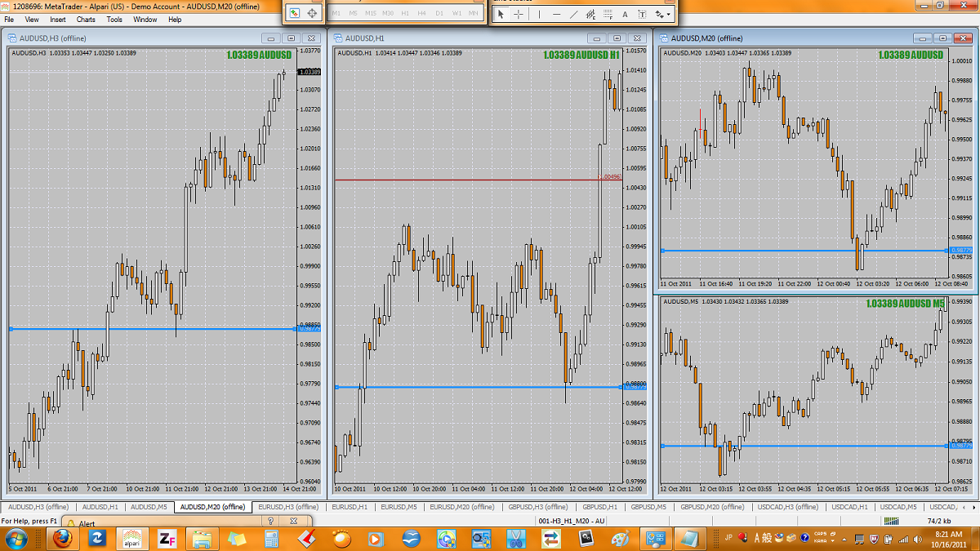
Task: Choose the equidistant channel tool
Action: click(591, 14)
